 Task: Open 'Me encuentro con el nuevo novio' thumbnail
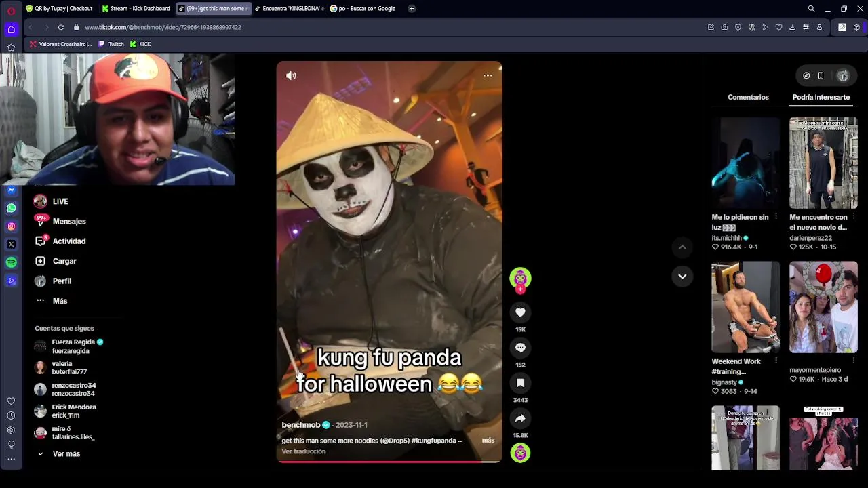pos(823,163)
